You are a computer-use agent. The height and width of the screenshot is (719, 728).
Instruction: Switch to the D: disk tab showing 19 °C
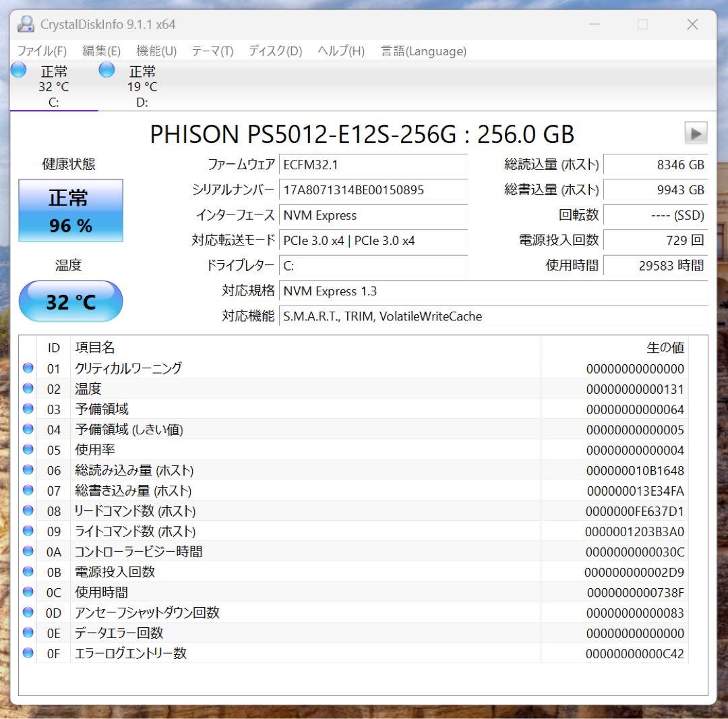pyautogui.click(x=142, y=86)
